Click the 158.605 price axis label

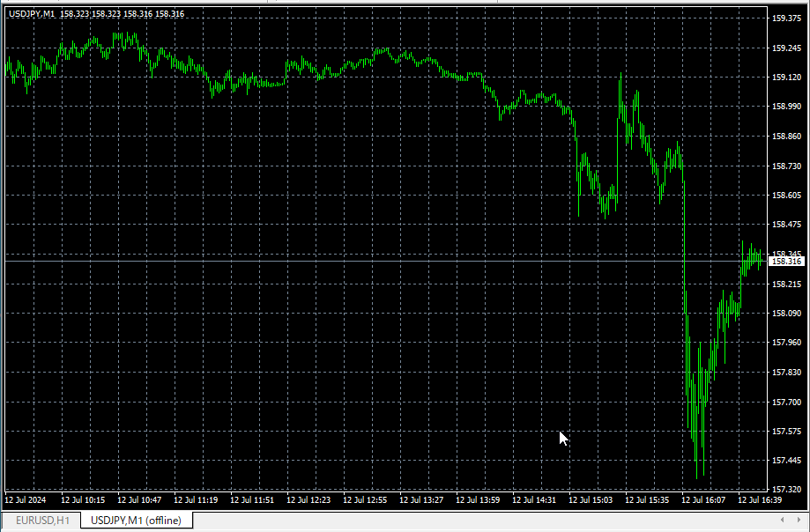click(x=786, y=196)
